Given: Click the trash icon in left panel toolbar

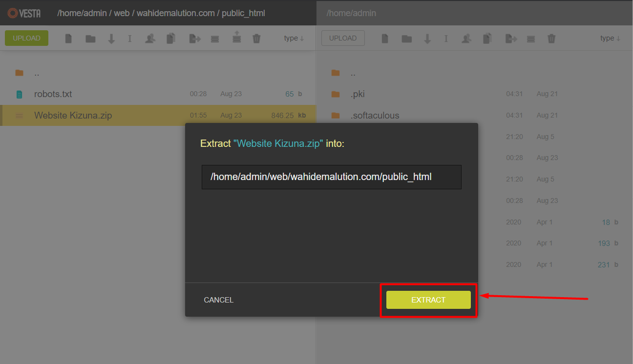Looking at the screenshot, I should pyautogui.click(x=256, y=39).
